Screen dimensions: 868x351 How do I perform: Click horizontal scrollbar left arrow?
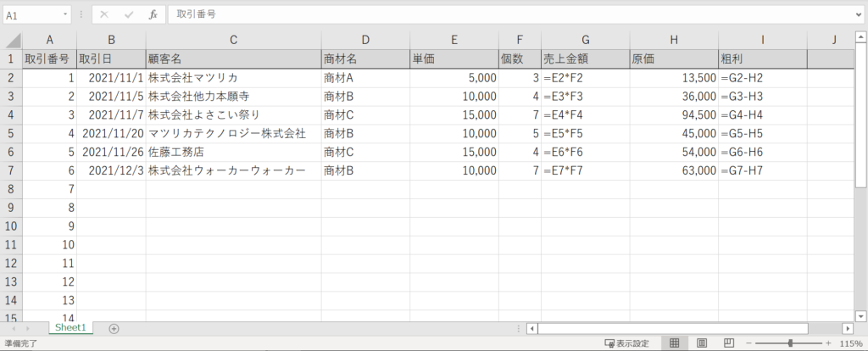click(x=532, y=328)
